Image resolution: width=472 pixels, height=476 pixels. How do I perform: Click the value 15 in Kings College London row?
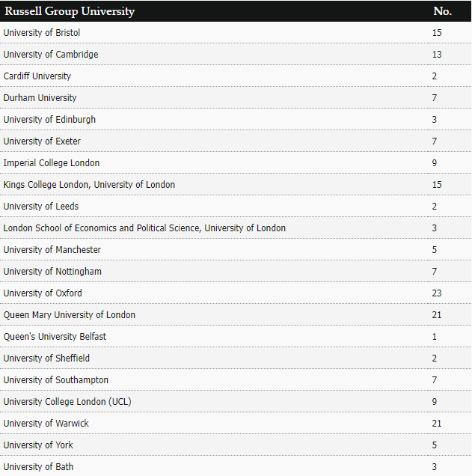[437, 185]
